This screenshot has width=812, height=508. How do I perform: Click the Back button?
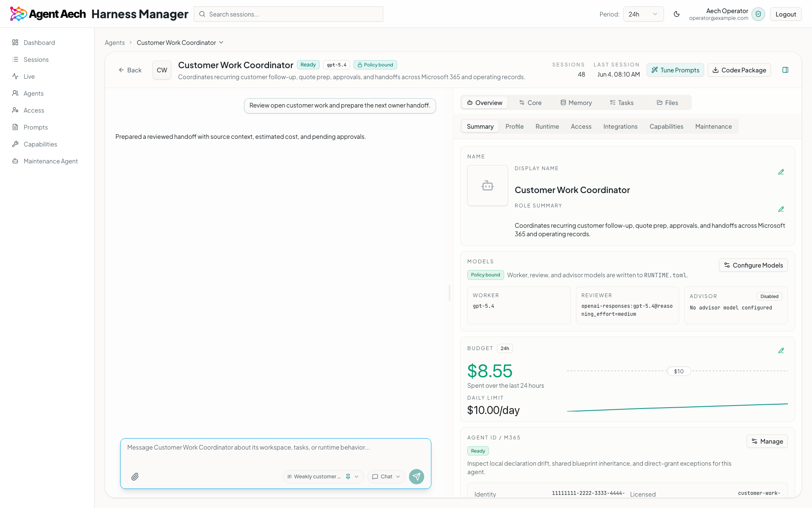(130, 70)
